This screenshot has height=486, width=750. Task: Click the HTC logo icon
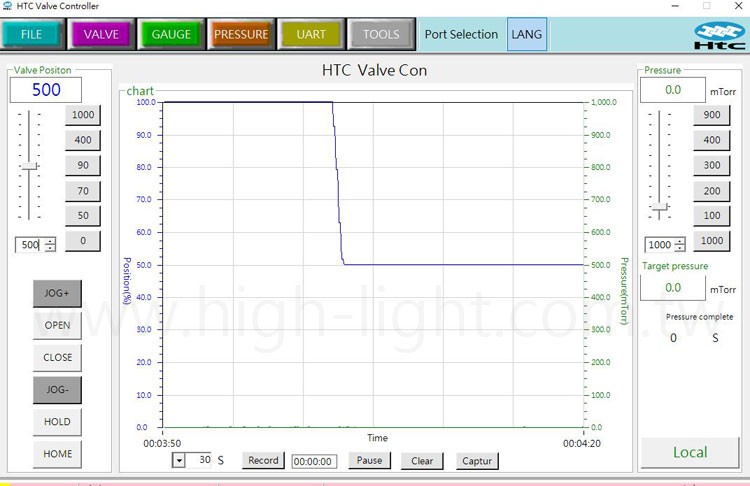point(719,36)
